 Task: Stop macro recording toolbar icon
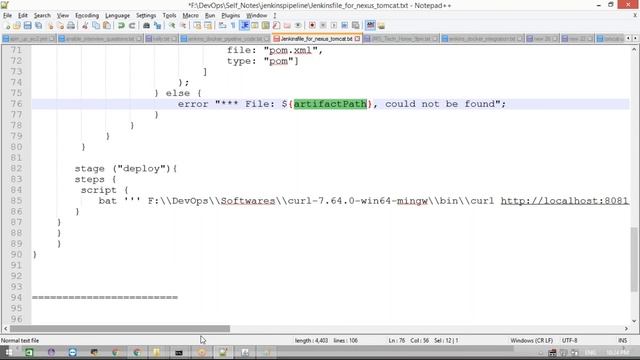click(323, 26)
